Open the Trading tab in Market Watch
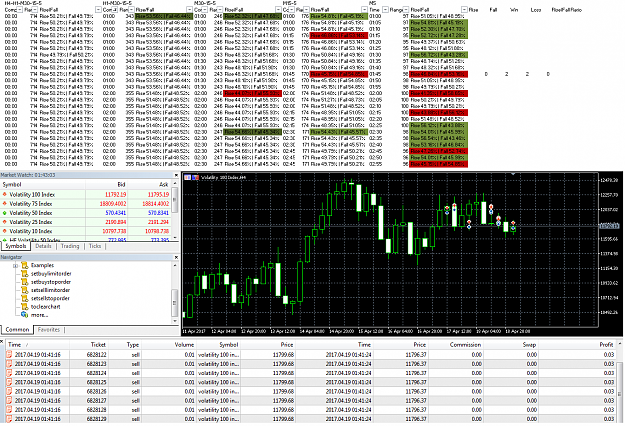 [70, 246]
